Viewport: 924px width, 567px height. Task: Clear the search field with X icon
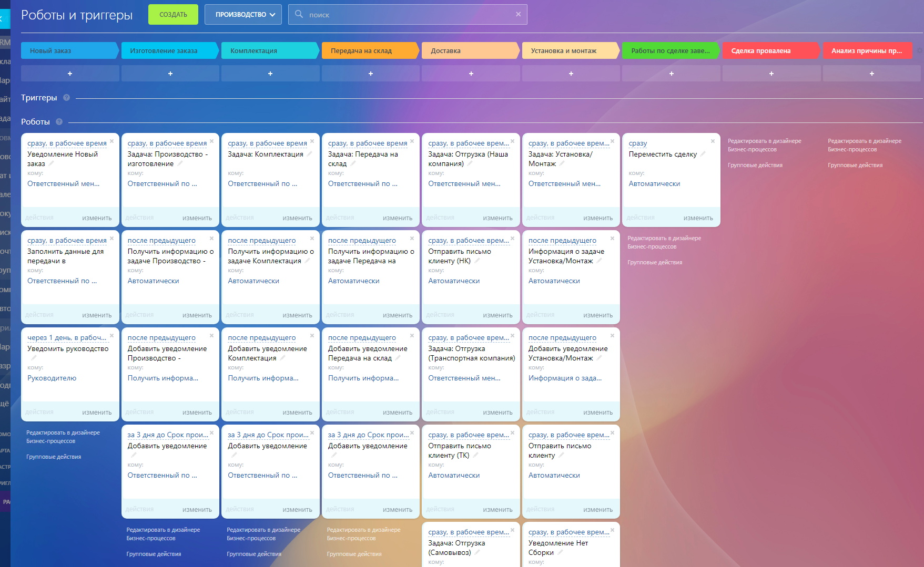coord(518,14)
